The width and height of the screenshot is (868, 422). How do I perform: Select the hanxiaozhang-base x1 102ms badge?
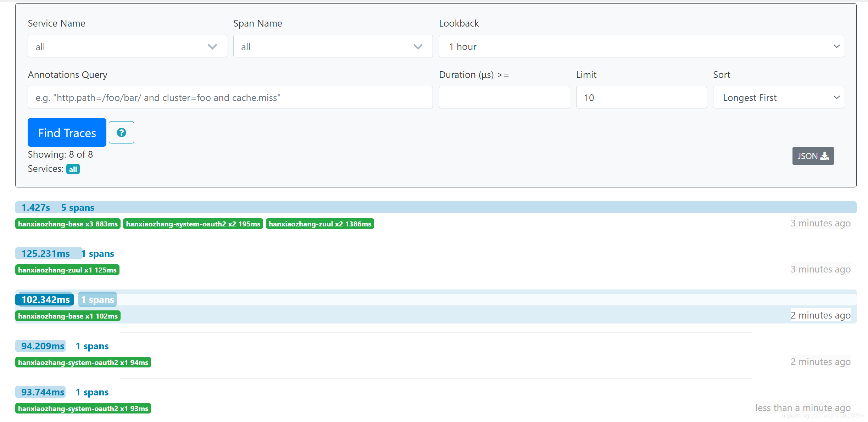click(68, 316)
